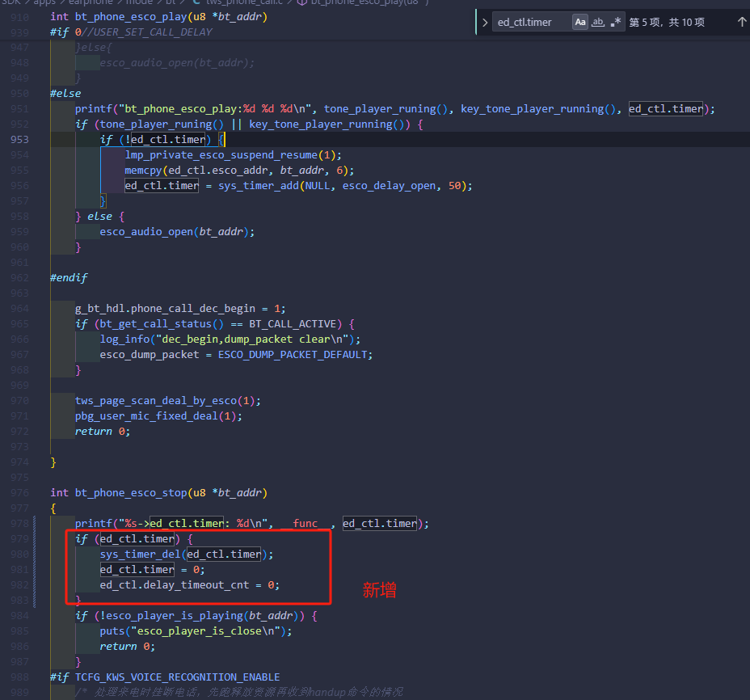Go to the previous match with the up arrow

pos(741,22)
